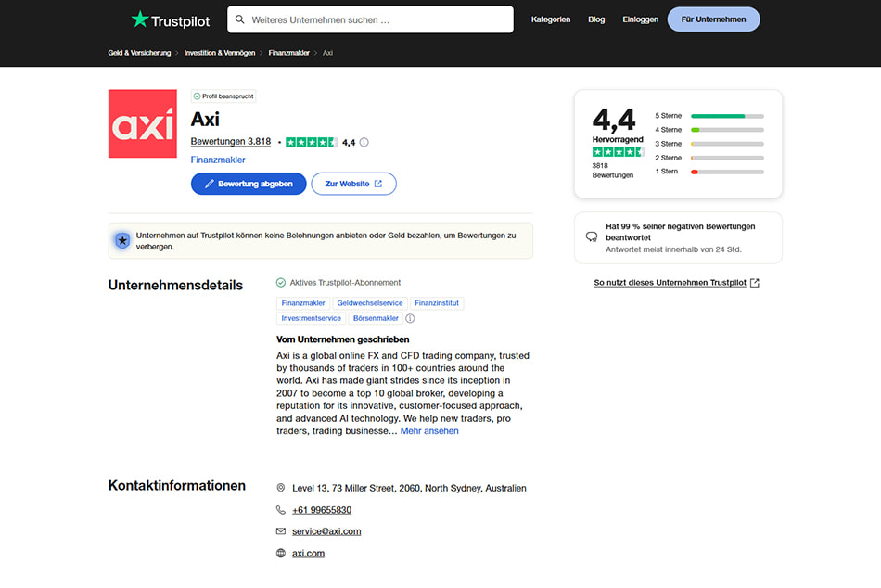This screenshot has height=588, width=881.
Task: Navigate to Investition & Vermögen breadcrumb
Action: 220,53
